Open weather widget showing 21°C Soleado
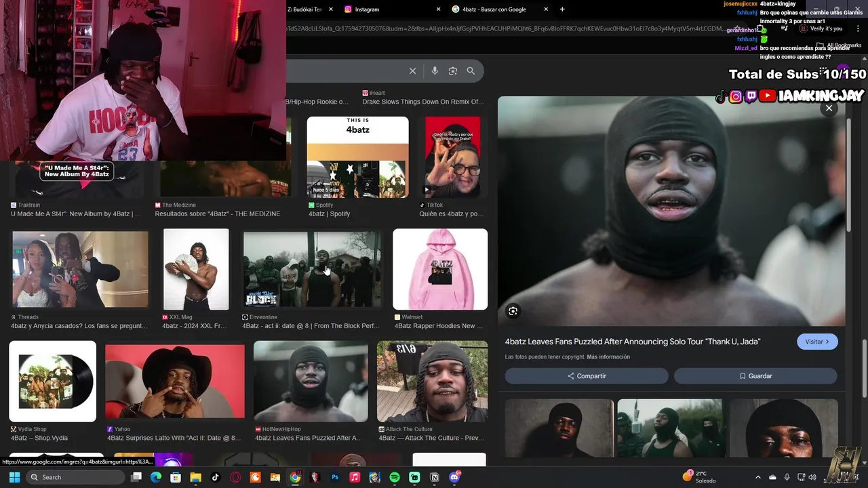Screen dimensions: 868x488 700,477
